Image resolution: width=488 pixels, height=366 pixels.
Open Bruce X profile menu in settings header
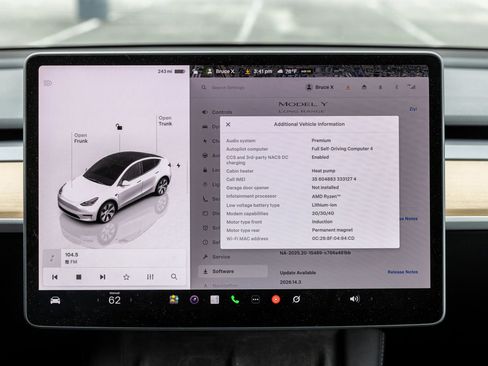320,87
